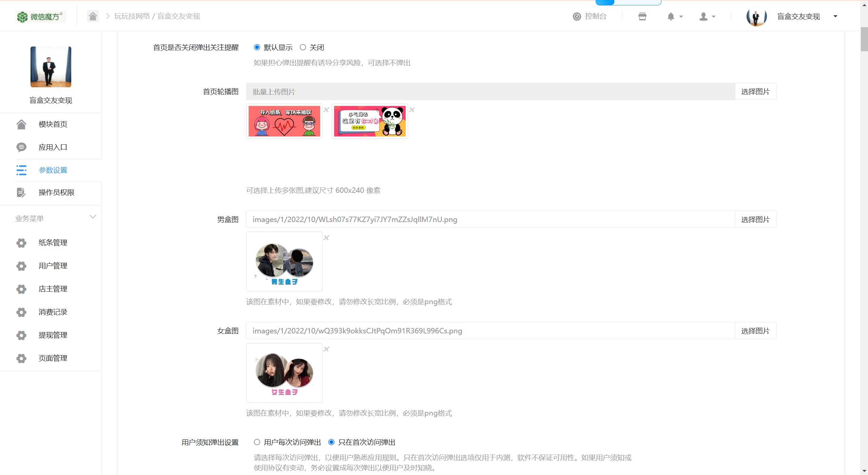Choose 只在首次访问弹出 radio option
The height and width of the screenshot is (475, 868).
[x=331, y=442]
